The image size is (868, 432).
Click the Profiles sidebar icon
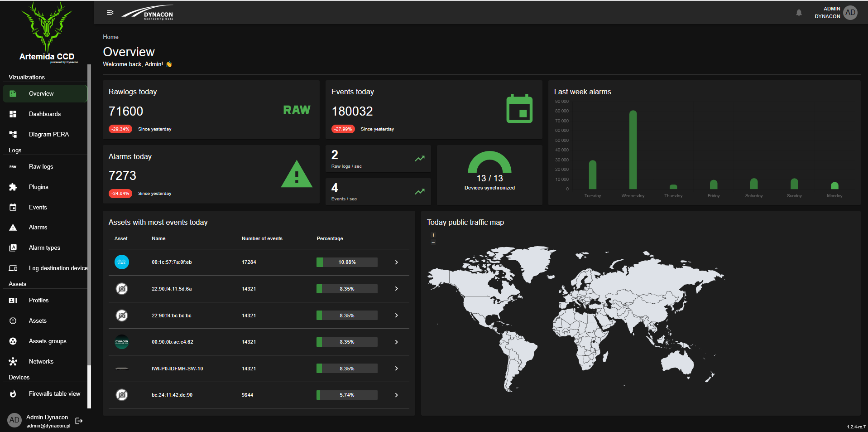click(13, 300)
